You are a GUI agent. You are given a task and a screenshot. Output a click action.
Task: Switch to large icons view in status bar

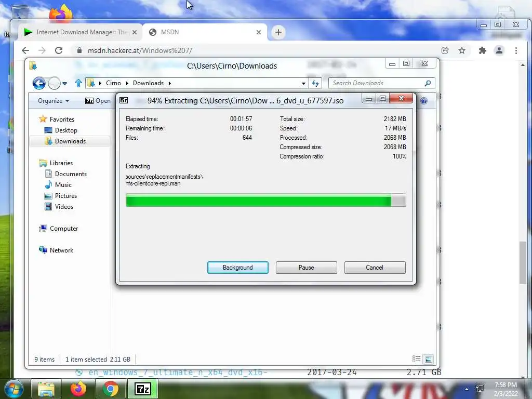pos(429,359)
